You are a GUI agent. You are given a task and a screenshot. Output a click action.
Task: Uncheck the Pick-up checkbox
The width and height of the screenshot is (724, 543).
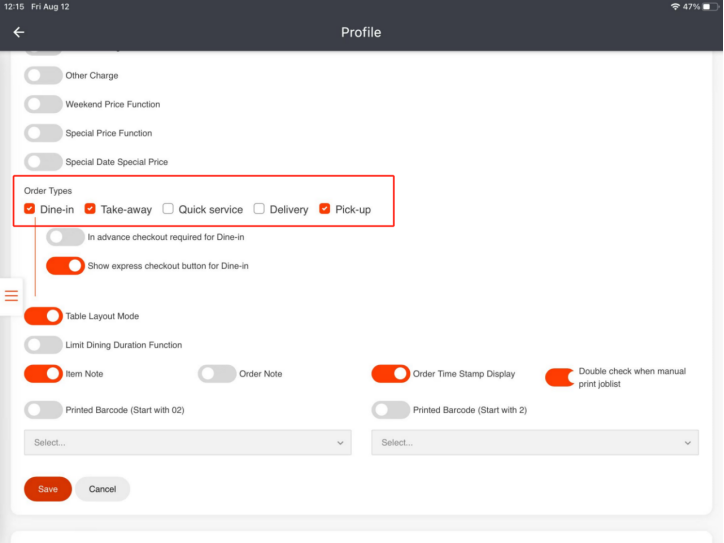(x=325, y=209)
